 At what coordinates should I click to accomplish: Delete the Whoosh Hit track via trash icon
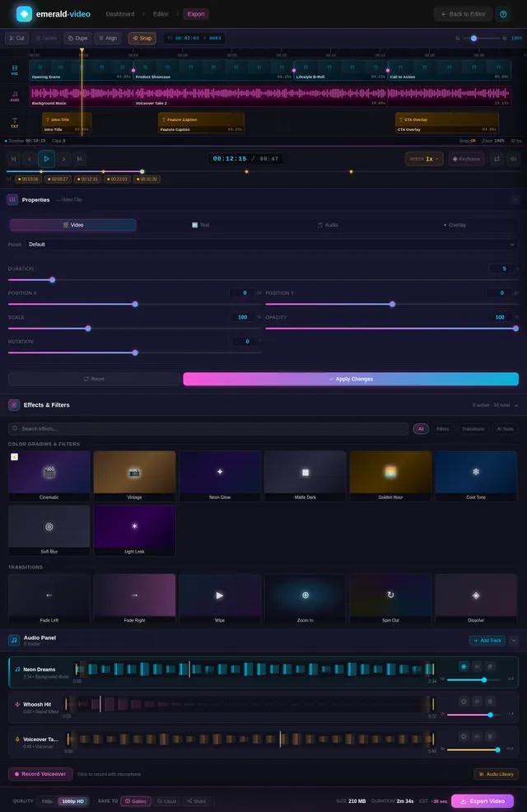(x=490, y=701)
